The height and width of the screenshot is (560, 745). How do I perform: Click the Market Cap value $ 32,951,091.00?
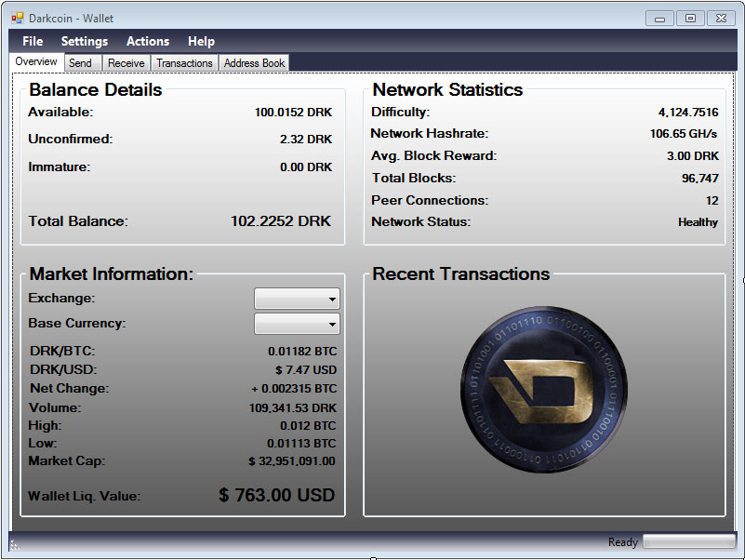pos(292,461)
